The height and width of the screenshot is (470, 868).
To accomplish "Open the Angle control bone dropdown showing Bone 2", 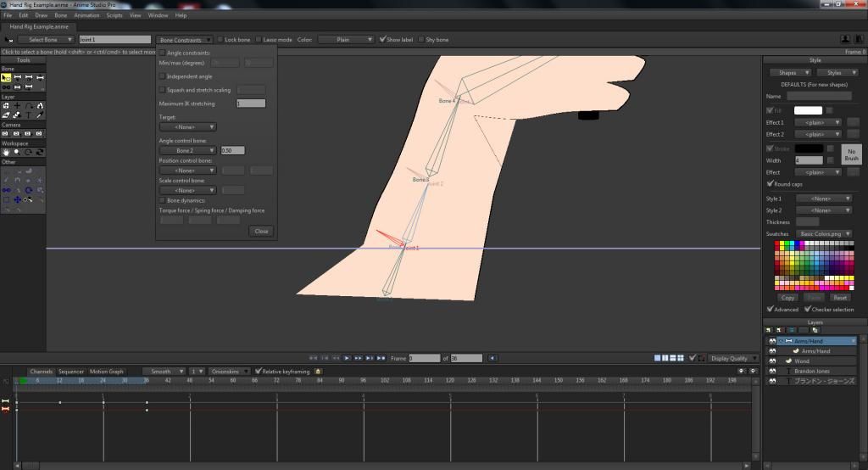I will 187,150.
